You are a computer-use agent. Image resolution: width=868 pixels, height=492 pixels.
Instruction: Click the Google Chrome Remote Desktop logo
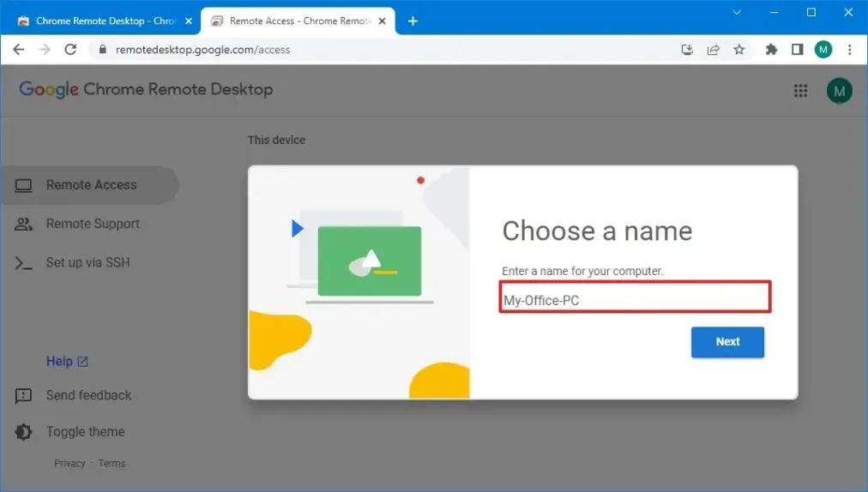coord(146,90)
